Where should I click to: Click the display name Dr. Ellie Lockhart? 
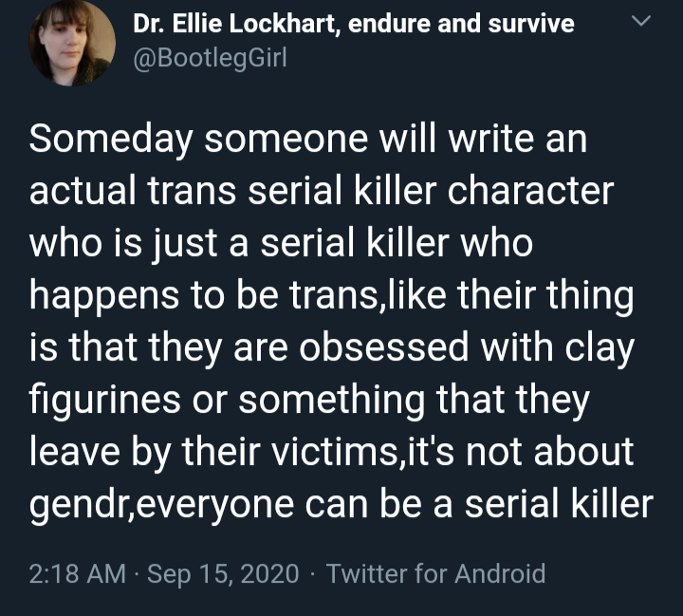point(234,24)
